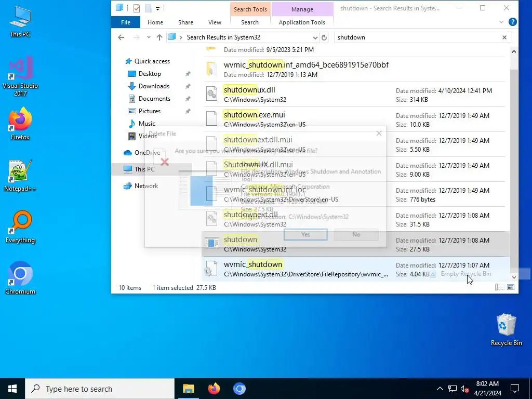Switch to the Home ribbon tab
The width and height of the screenshot is (532, 399).
coord(155,22)
